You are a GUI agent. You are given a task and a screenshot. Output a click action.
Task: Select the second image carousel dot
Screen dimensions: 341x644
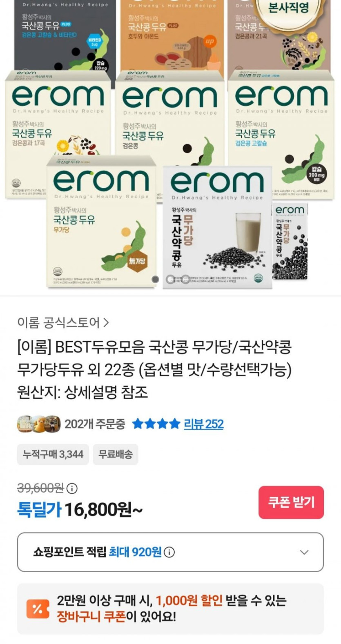pyautogui.click(x=170, y=279)
